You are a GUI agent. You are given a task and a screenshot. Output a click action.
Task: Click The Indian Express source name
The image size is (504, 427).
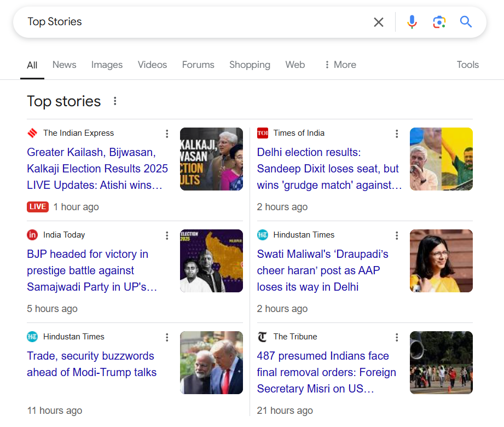coord(78,133)
